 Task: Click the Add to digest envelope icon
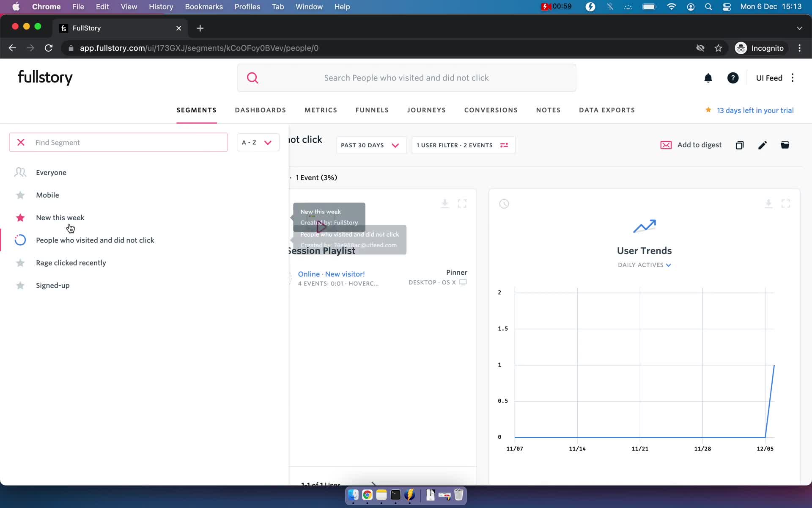click(x=666, y=145)
